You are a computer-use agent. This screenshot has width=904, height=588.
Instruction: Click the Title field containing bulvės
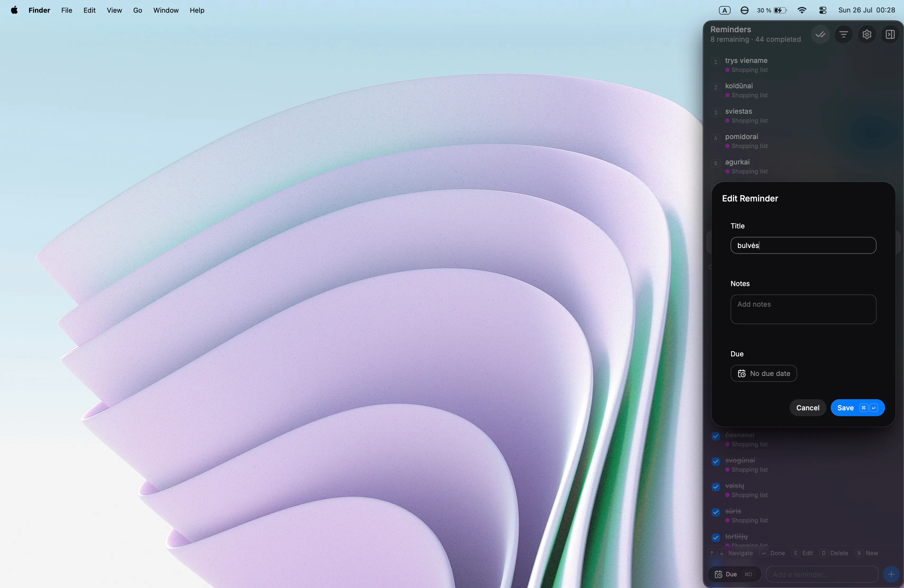pyautogui.click(x=803, y=245)
